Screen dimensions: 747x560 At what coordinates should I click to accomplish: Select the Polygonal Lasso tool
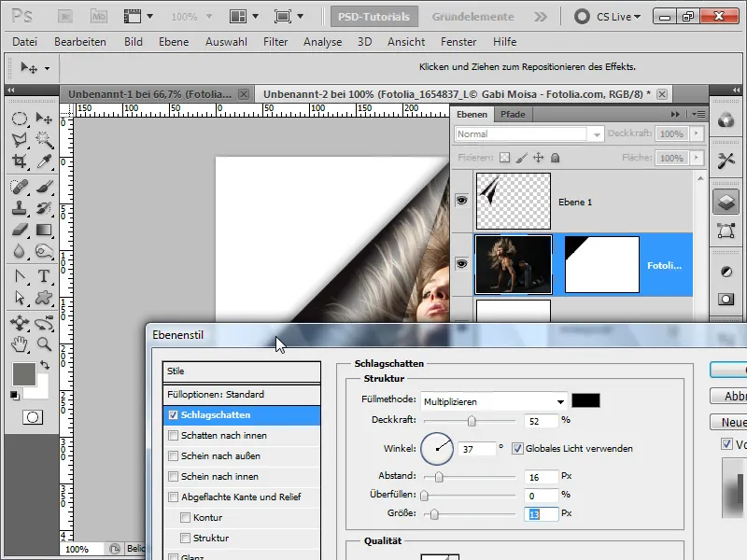19,139
